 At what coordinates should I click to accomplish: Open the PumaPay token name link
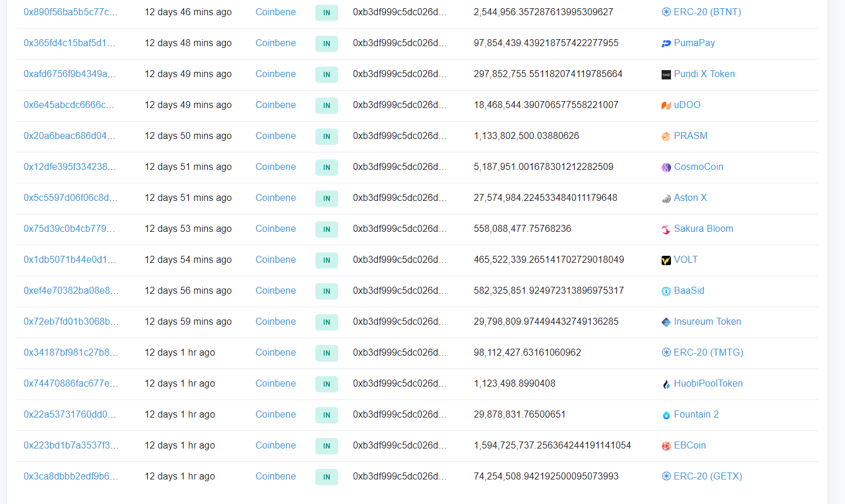pos(694,43)
